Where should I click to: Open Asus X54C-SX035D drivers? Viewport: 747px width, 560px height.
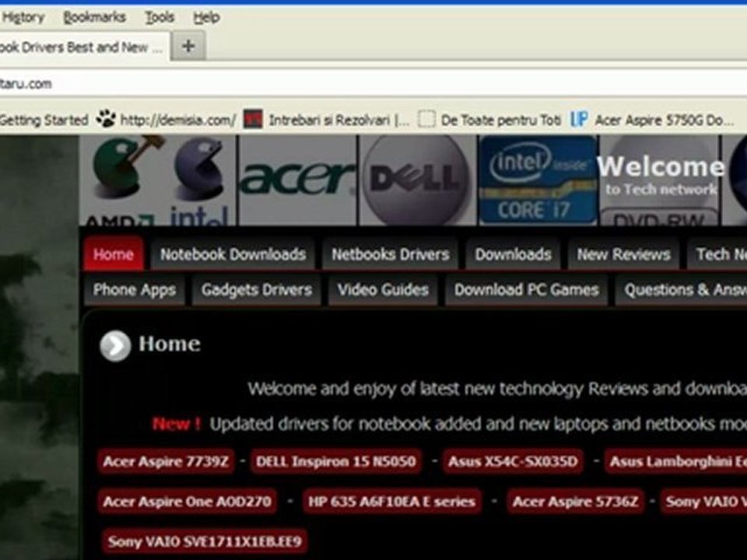click(x=513, y=461)
